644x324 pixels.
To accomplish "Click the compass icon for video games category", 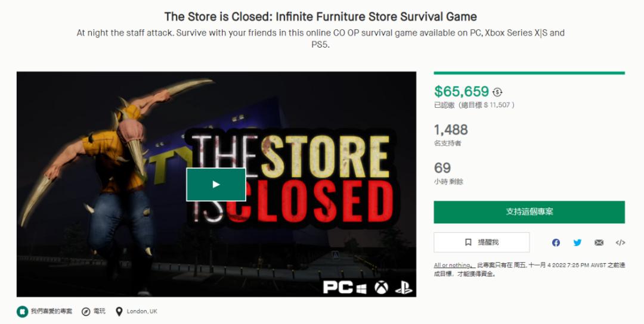I will point(86,311).
